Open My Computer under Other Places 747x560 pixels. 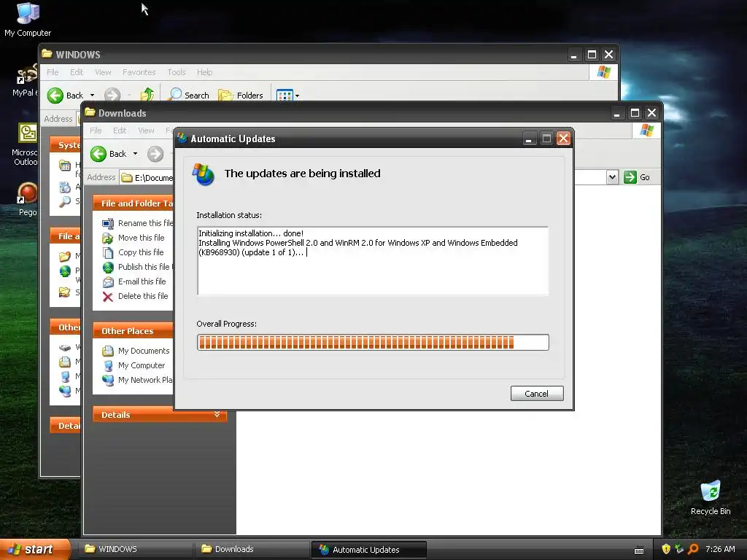142,365
